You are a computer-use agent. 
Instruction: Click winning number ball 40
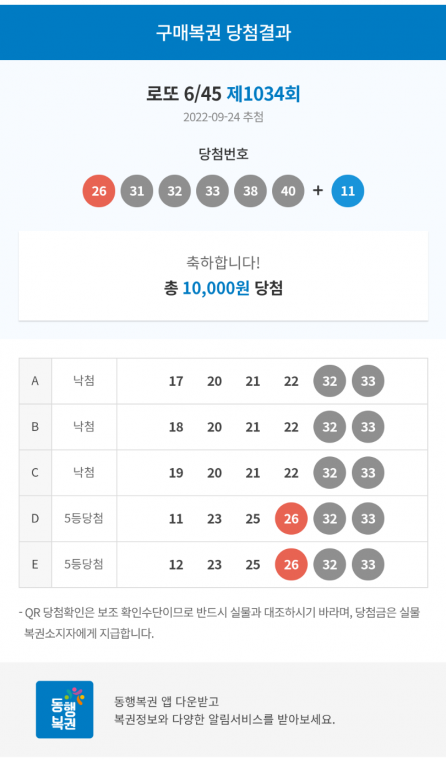point(288,191)
